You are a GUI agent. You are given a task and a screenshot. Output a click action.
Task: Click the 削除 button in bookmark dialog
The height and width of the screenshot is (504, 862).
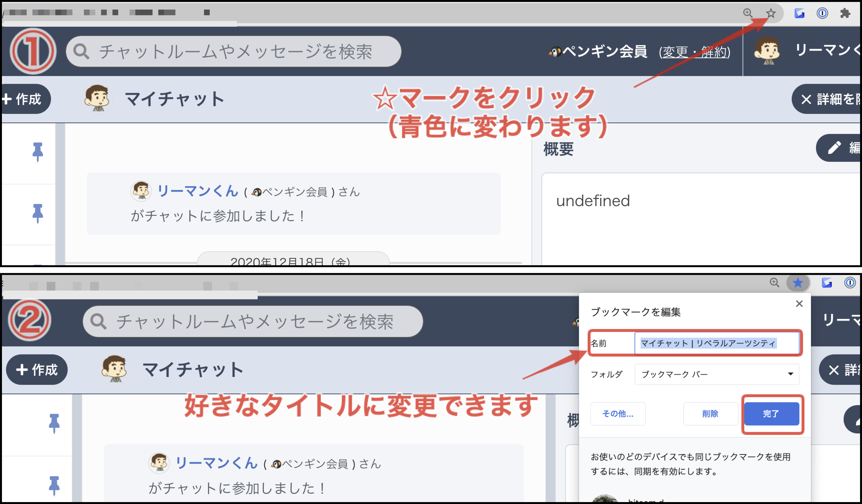(710, 414)
